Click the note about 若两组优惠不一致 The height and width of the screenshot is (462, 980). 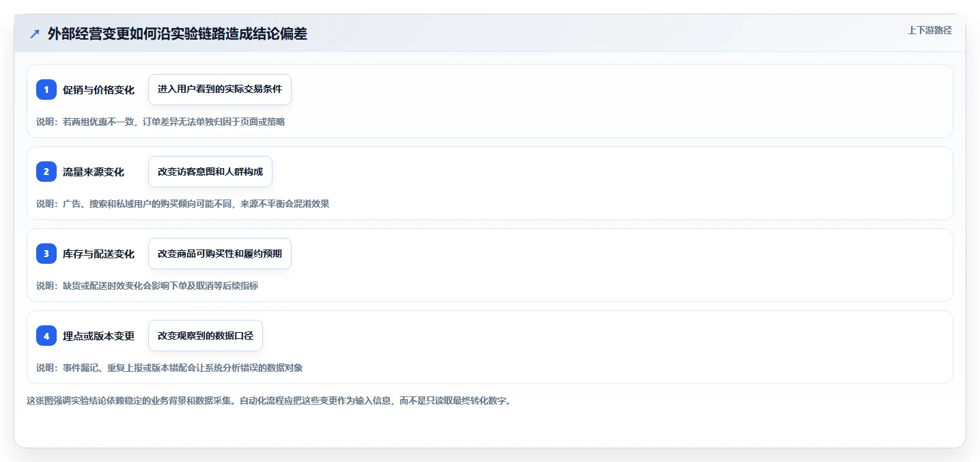[160, 122]
